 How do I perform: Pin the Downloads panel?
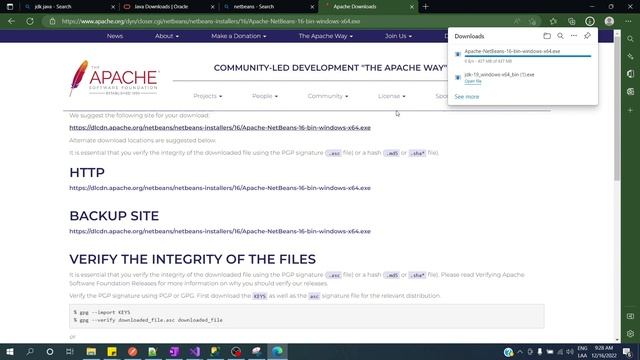click(587, 36)
